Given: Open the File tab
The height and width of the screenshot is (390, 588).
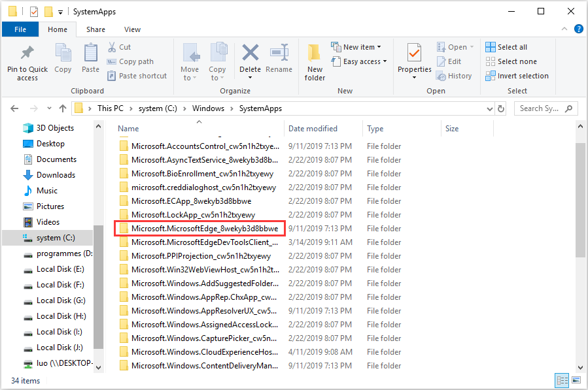Looking at the screenshot, I should pyautogui.click(x=20, y=29).
